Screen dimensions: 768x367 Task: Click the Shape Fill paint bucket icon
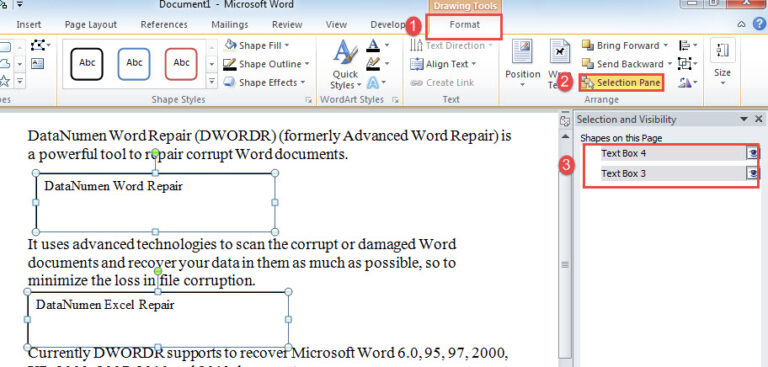(230, 45)
